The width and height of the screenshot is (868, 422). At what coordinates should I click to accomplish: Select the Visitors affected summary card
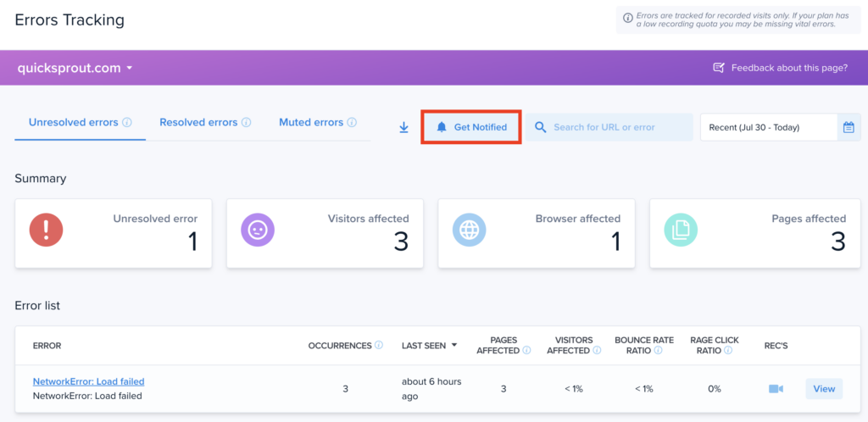pos(325,234)
